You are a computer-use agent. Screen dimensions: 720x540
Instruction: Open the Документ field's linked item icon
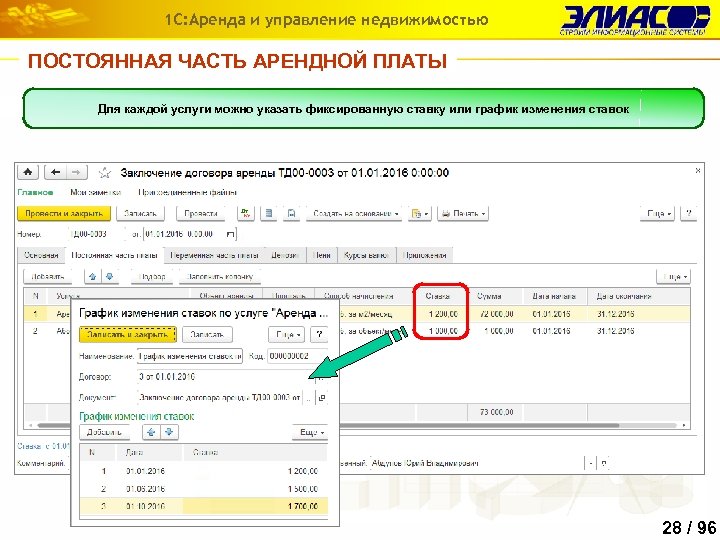322,398
